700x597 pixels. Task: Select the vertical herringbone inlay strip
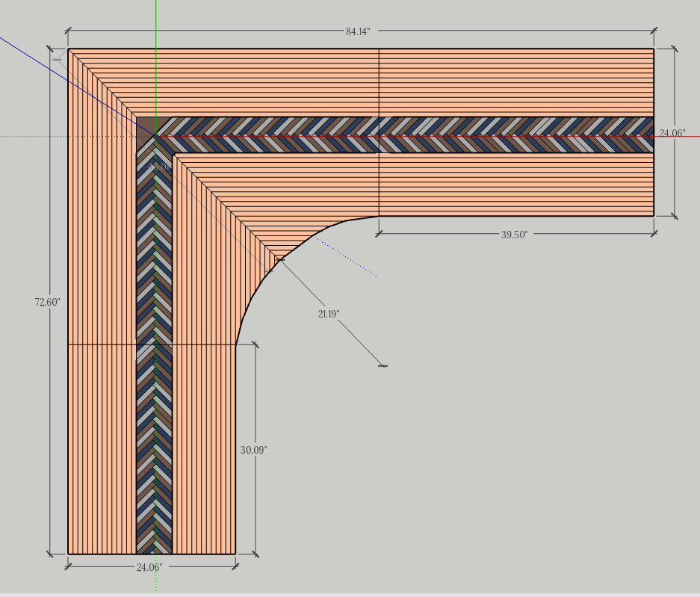(155, 374)
